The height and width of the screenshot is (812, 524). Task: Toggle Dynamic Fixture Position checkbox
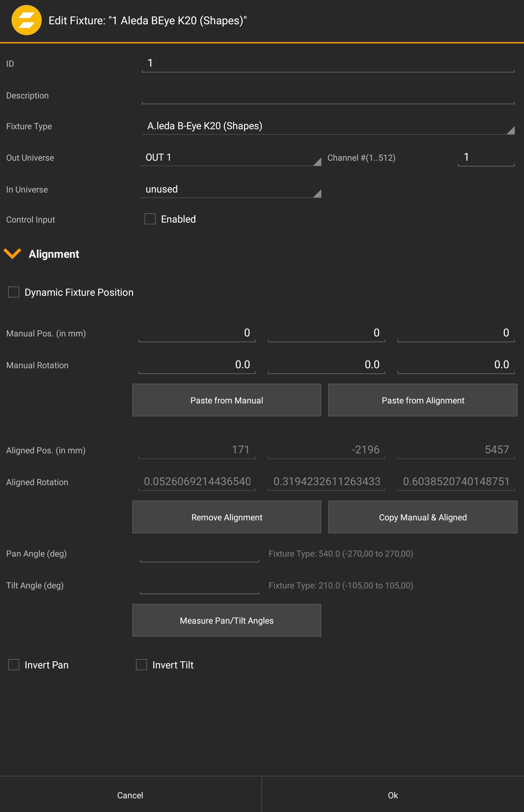tap(14, 292)
